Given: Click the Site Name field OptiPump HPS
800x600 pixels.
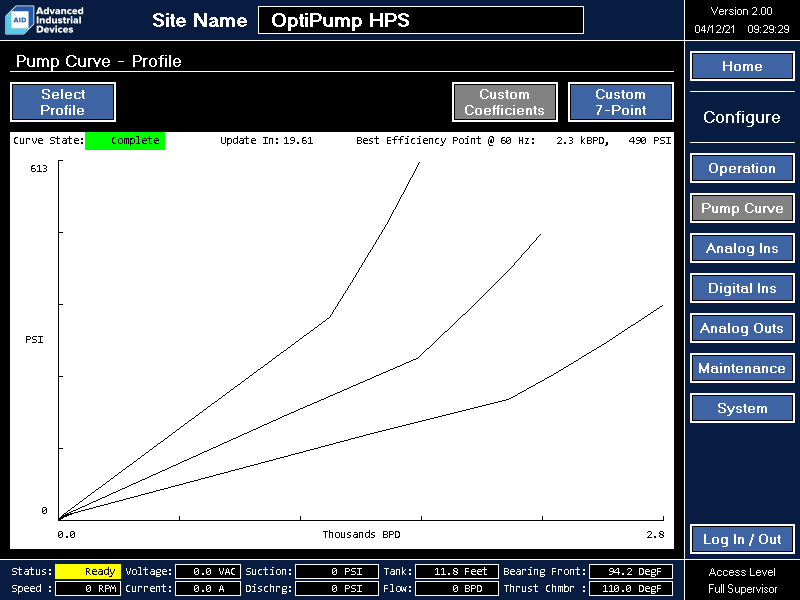Looking at the screenshot, I should (x=421, y=20).
